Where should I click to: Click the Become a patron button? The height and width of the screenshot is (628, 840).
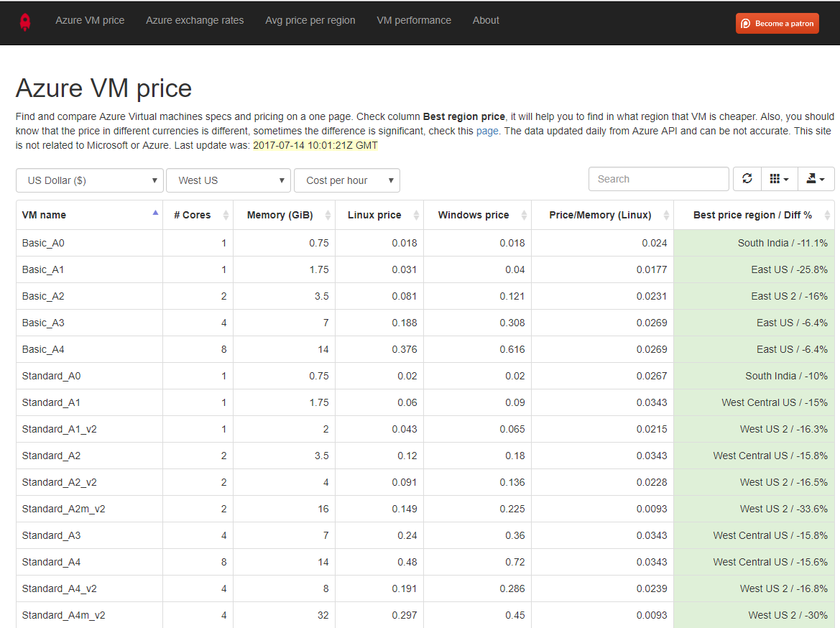pos(777,23)
